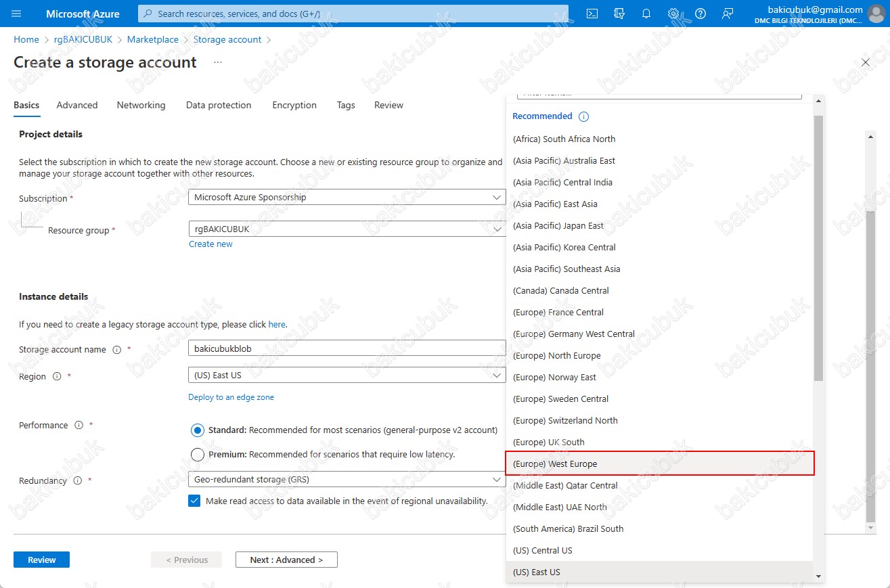Click the legacy storage account 'here' link
This screenshot has width=890, height=588.
coord(277,324)
